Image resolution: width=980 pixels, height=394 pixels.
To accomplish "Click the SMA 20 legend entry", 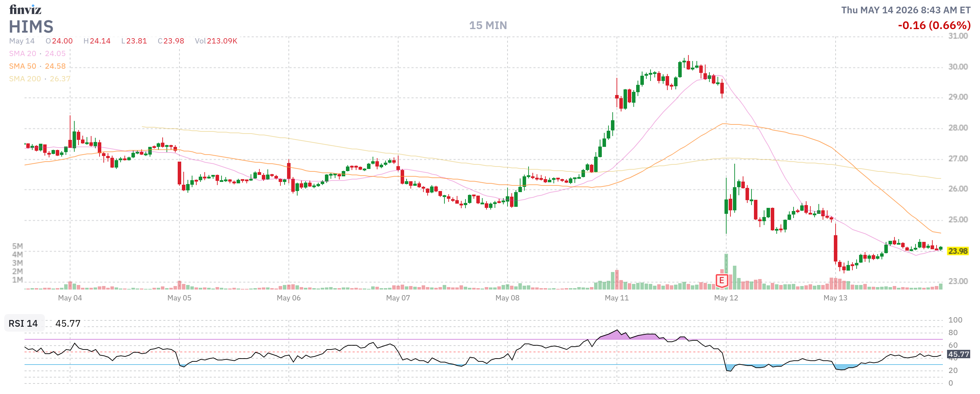I will [37, 54].
